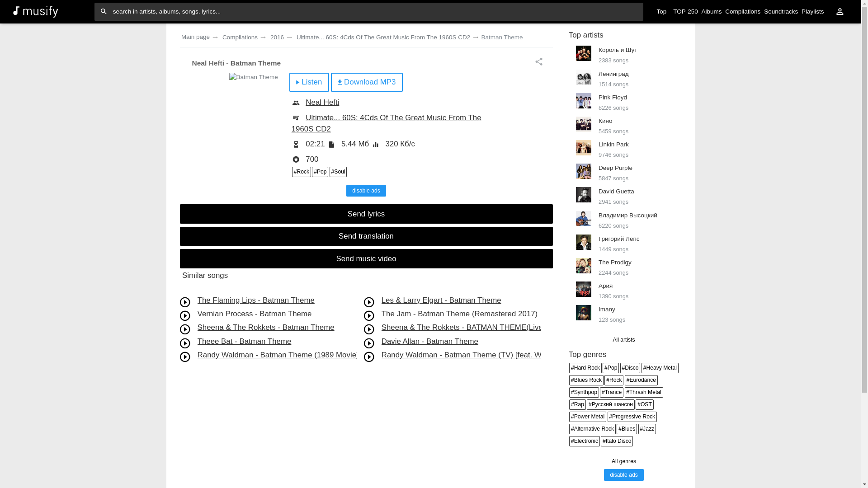
Task: Select #Rock tag on song
Action: [302, 172]
